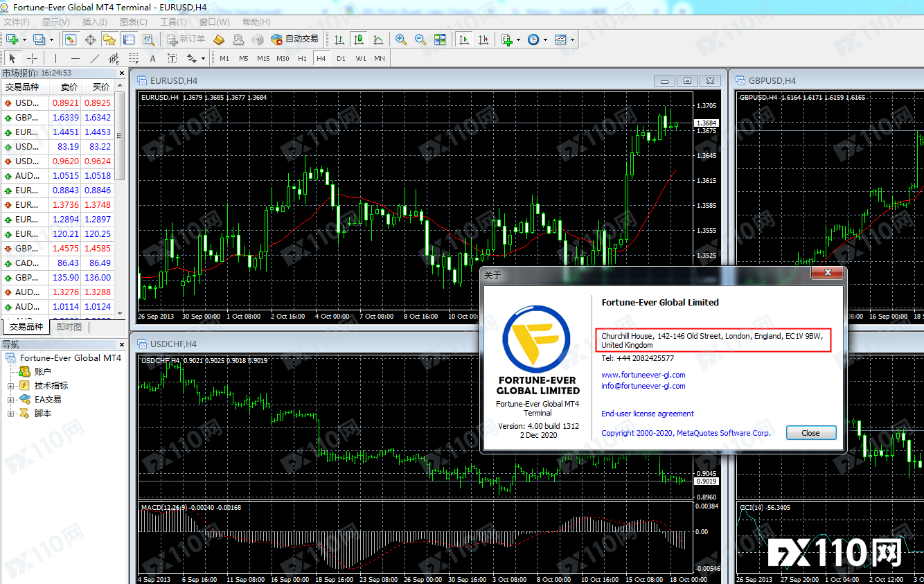Expand dropdown arrow beside periods clock icon

click(545, 39)
